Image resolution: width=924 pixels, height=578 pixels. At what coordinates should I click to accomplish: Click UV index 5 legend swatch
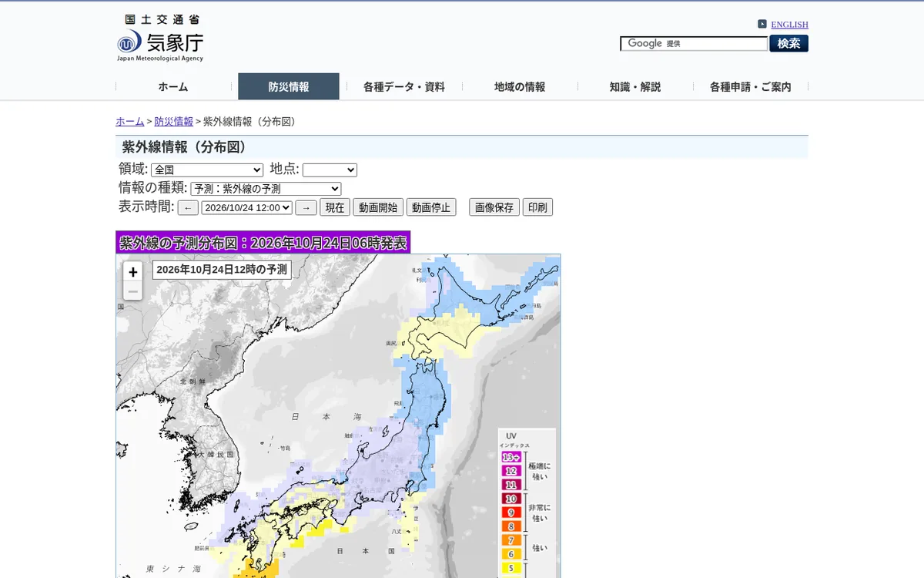511,568
